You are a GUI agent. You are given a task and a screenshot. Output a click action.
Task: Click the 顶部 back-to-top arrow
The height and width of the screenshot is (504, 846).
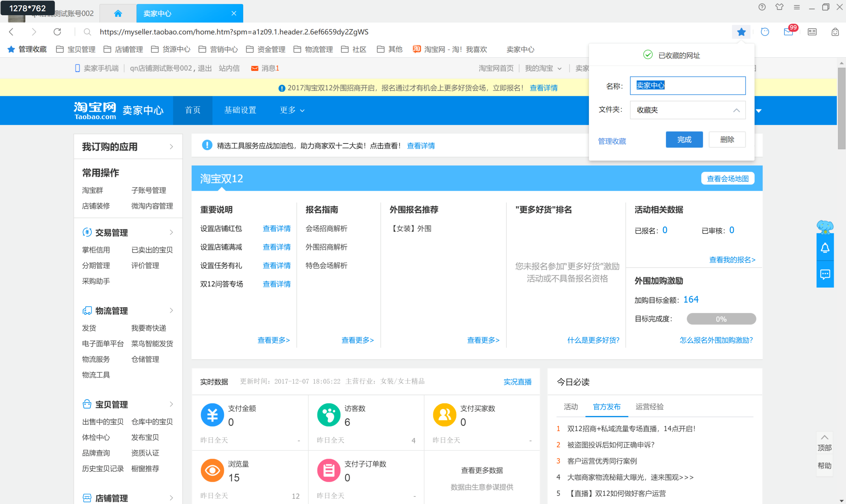point(824,437)
